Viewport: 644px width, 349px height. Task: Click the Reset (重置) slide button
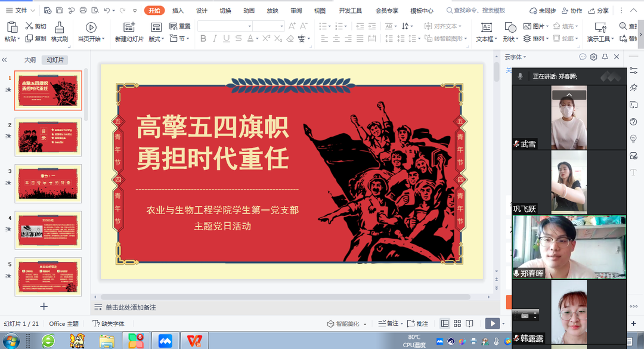[x=180, y=26]
